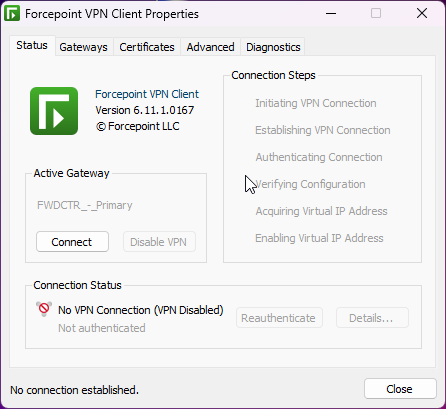Click the large green Forcepoint logo

pos(54,111)
